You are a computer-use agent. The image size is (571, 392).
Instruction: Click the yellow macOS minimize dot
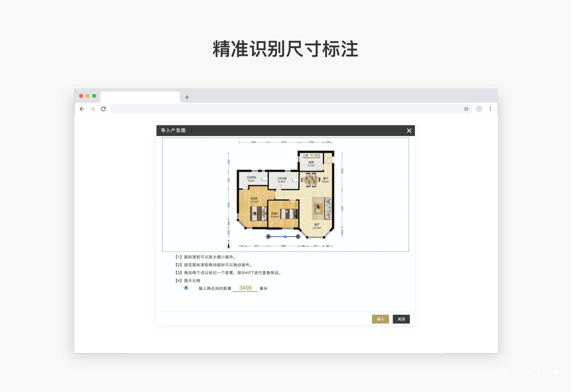(87, 96)
